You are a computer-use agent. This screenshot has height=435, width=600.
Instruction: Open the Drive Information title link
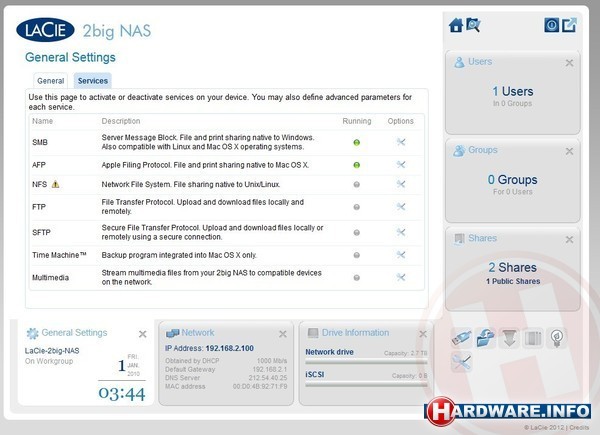point(355,332)
